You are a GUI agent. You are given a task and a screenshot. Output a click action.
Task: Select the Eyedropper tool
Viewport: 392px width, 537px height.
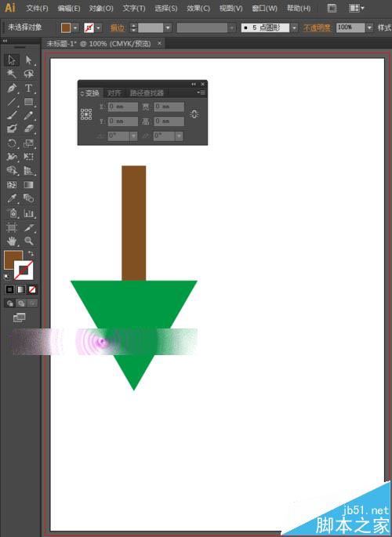12,198
